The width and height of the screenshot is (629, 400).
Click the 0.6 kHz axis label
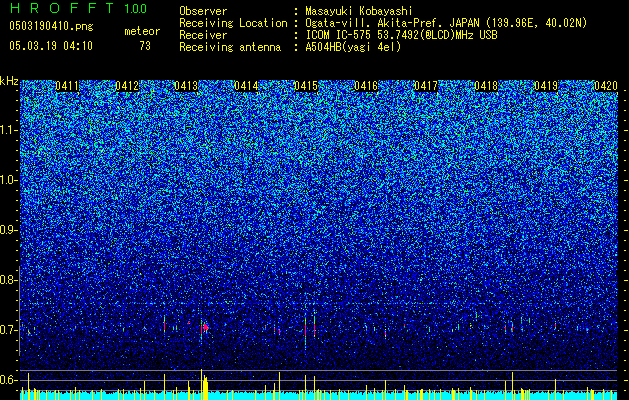[x=9, y=380]
